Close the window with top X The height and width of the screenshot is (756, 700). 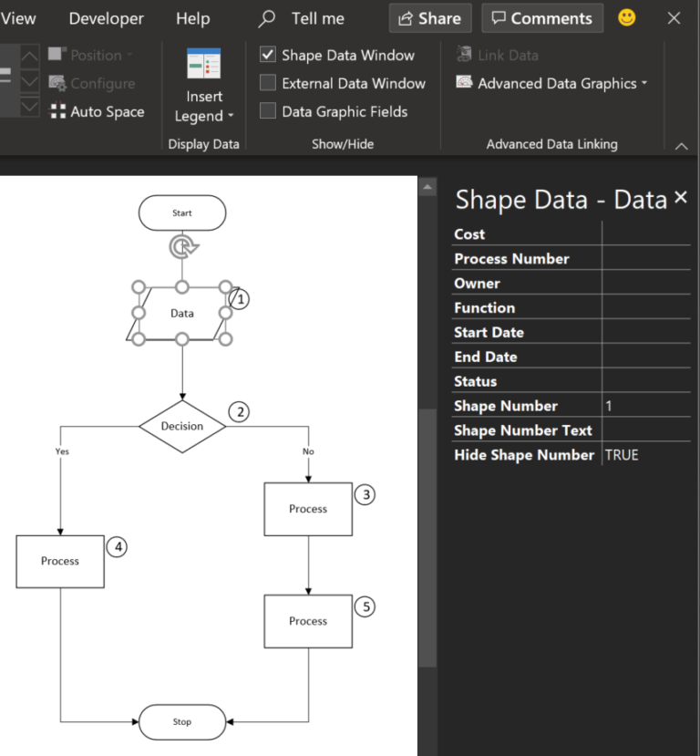pos(674,18)
